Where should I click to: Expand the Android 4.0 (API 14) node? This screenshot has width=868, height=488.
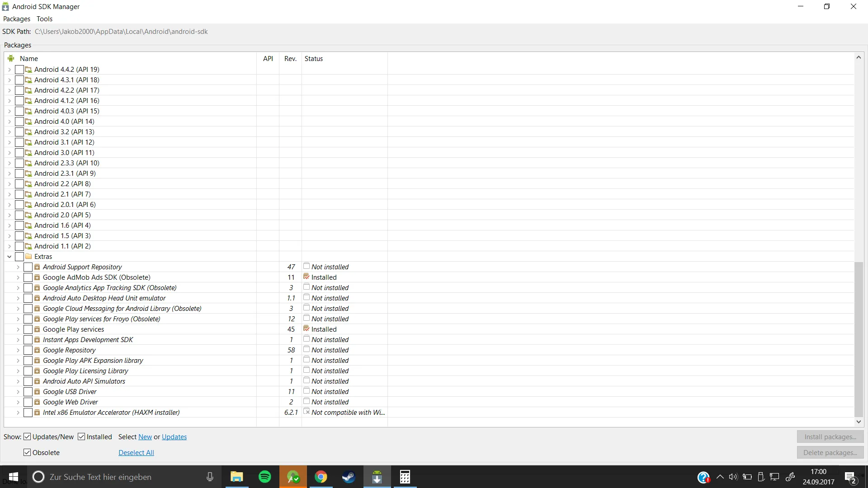9,122
